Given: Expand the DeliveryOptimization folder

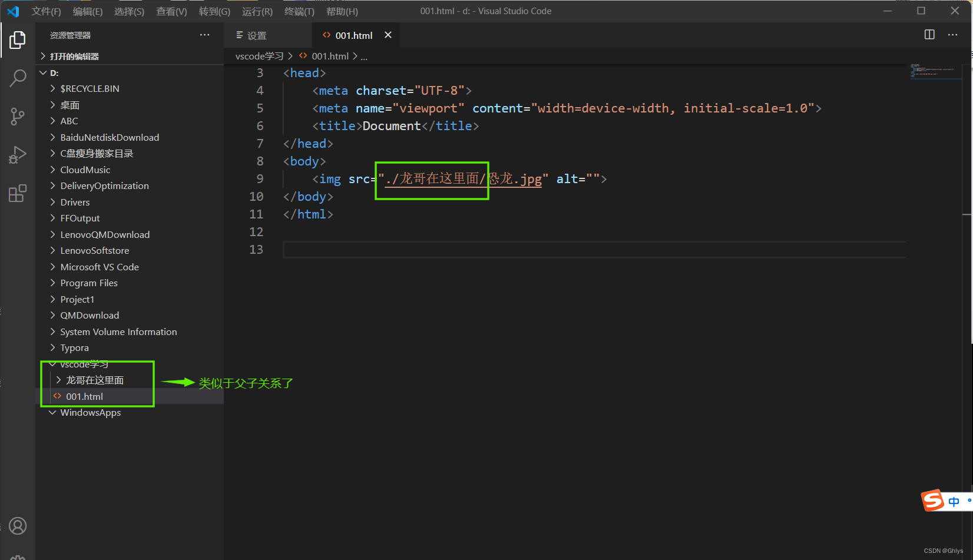Looking at the screenshot, I should (x=130, y=185).
